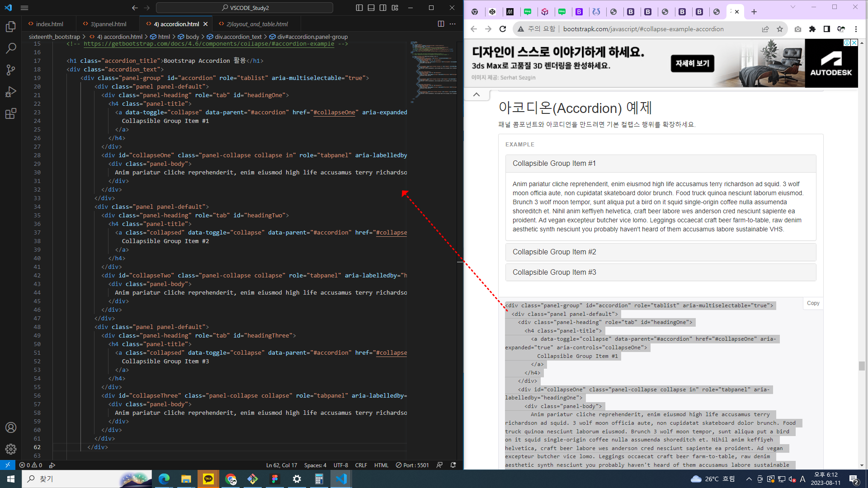The height and width of the screenshot is (488, 868).
Task: Toggle the primary side bar layout
Action: 359,8
